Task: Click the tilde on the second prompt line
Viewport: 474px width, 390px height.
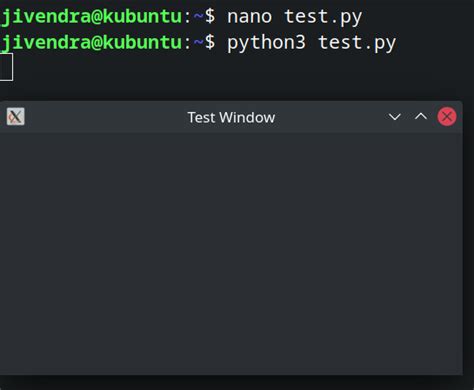Action: 198,42
